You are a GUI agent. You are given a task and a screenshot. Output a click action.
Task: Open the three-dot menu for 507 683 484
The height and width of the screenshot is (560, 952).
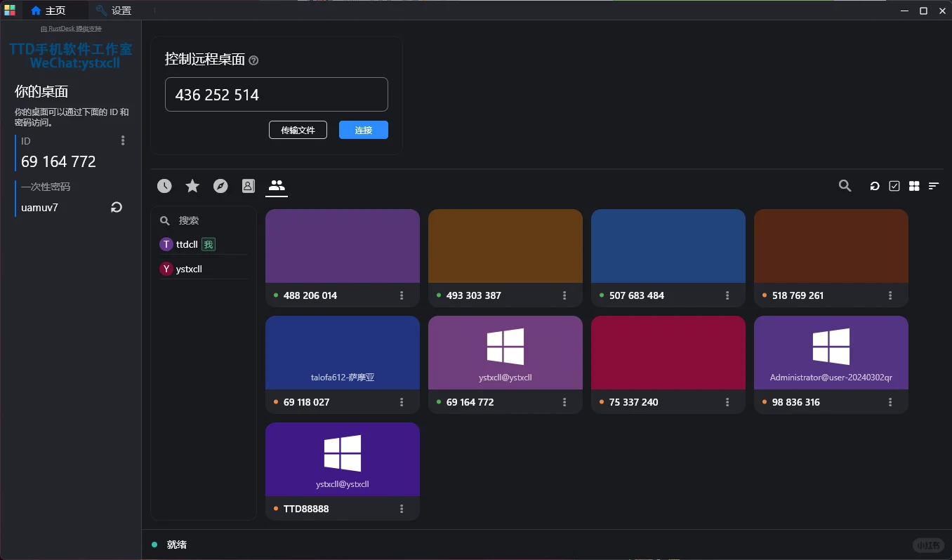[727, 295]
